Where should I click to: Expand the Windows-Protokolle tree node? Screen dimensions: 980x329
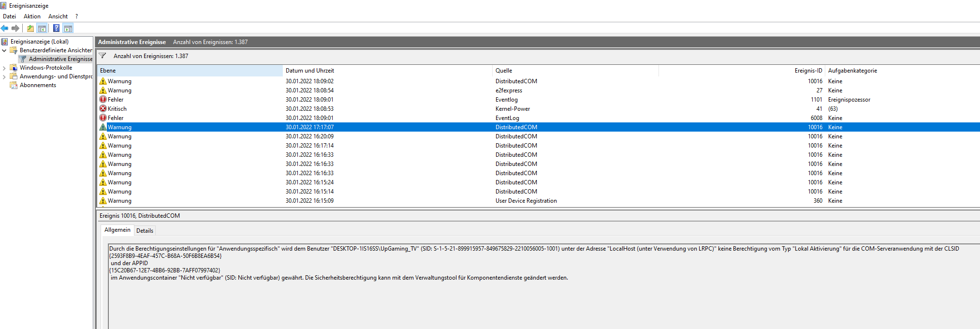(x=4, y=68)
